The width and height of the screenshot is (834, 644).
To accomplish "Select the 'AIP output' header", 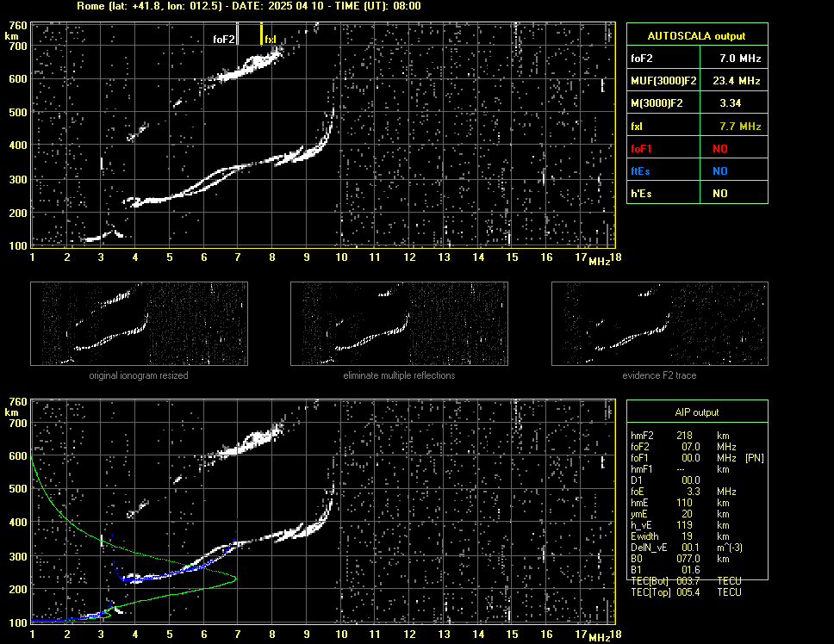I will (x=697, y=412).
